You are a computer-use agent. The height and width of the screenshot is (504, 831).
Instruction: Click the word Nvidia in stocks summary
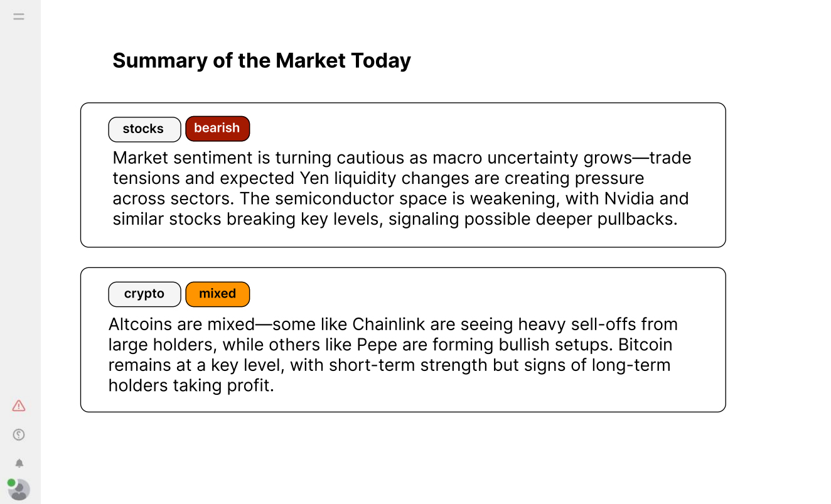(630, 199)
